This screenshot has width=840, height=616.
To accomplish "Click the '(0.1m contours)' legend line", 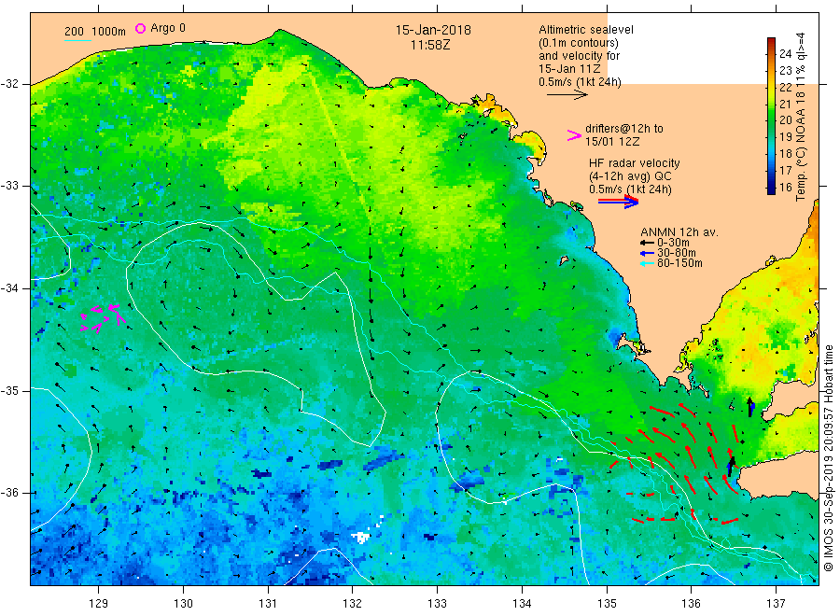I will 579,43.
